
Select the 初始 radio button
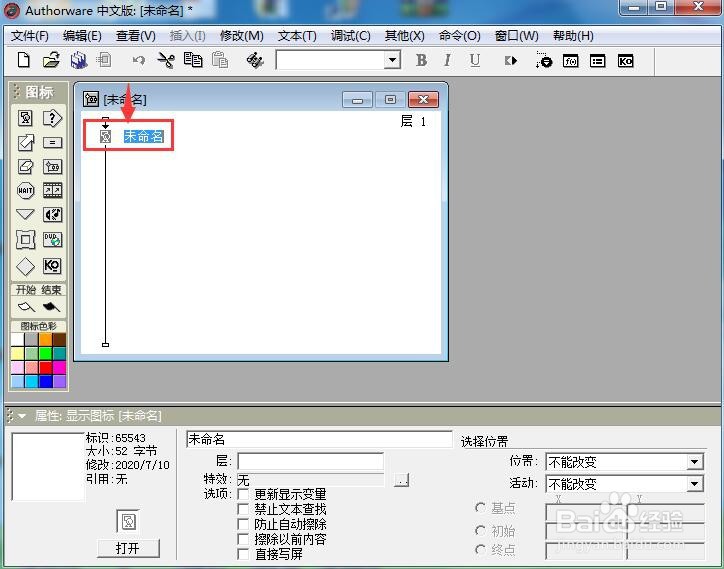pos(480,531)
